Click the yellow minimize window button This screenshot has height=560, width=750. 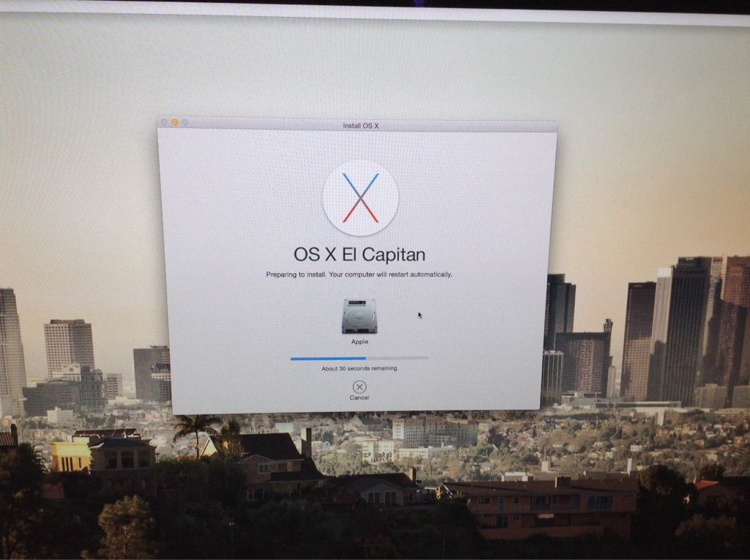coord(175,122)
